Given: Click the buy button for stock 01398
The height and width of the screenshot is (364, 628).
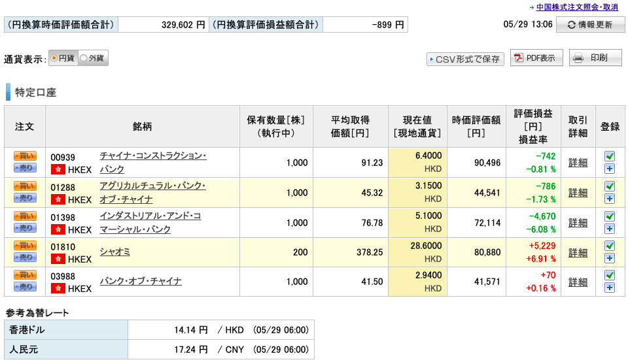Looking at the screenshot, I should (x=25, y=216).
